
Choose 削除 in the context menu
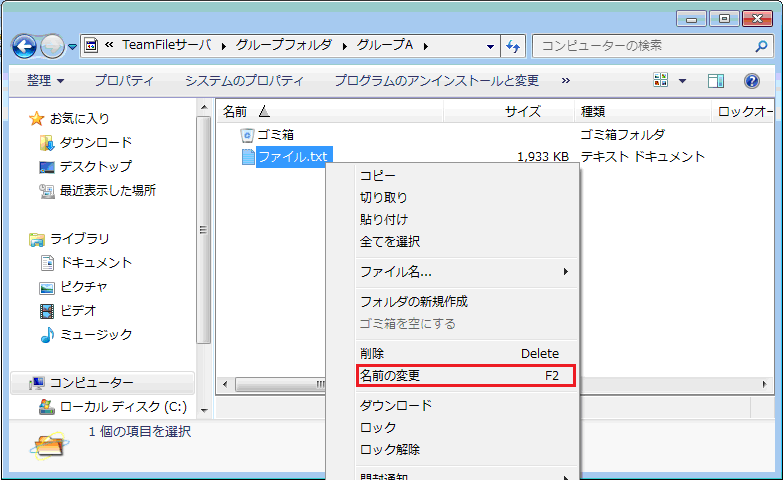(372, 353)
